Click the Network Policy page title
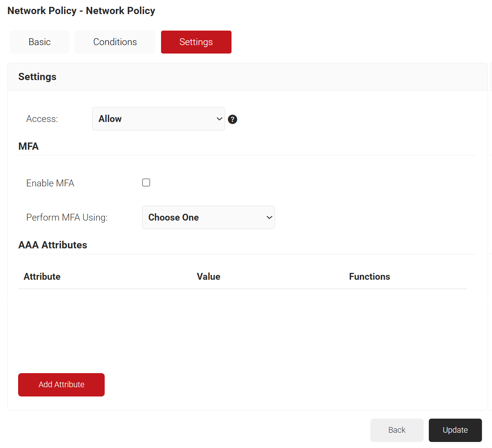492x448 pixels. [81, 11]
